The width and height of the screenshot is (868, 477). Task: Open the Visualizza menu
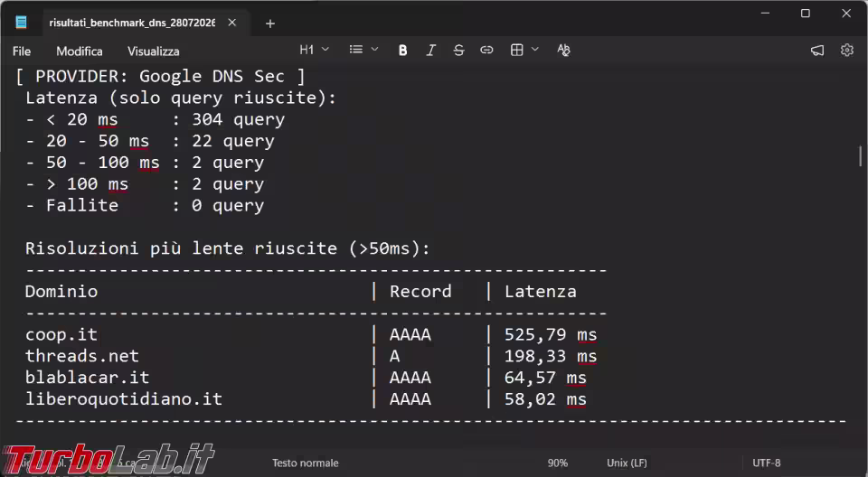click(154, 51)
